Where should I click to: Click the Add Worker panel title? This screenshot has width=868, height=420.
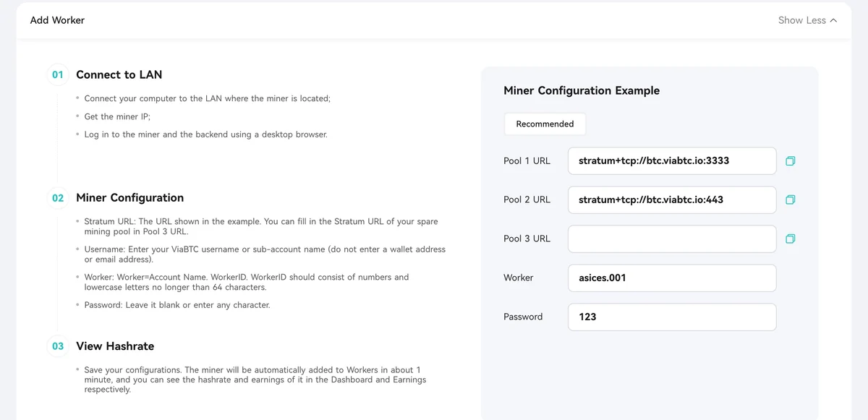[57, 20]
